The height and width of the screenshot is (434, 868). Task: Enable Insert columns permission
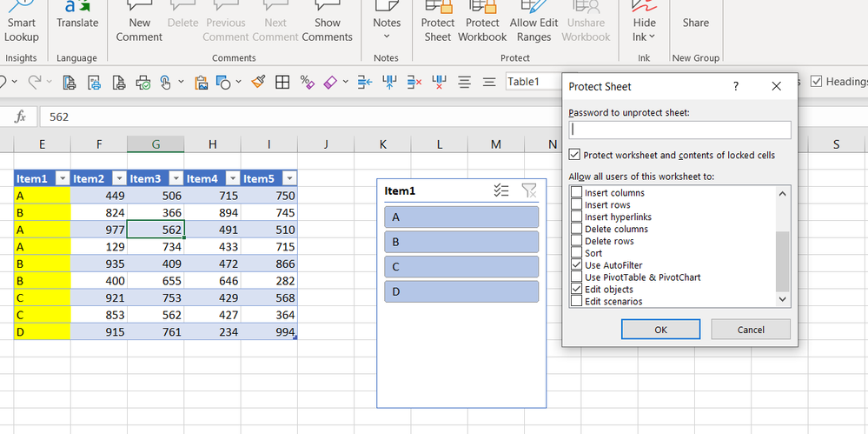[576, 192]
